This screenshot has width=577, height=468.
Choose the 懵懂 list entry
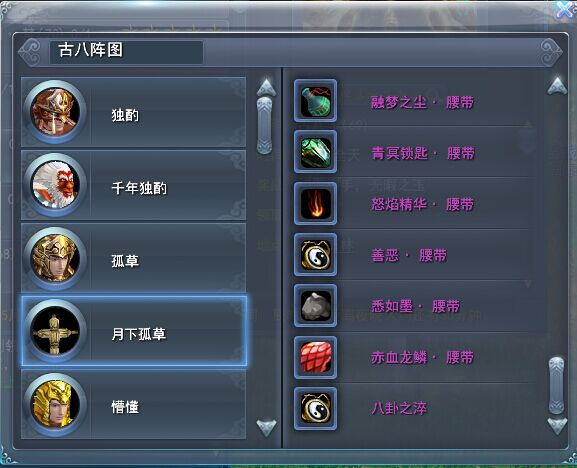pos(134,404)
